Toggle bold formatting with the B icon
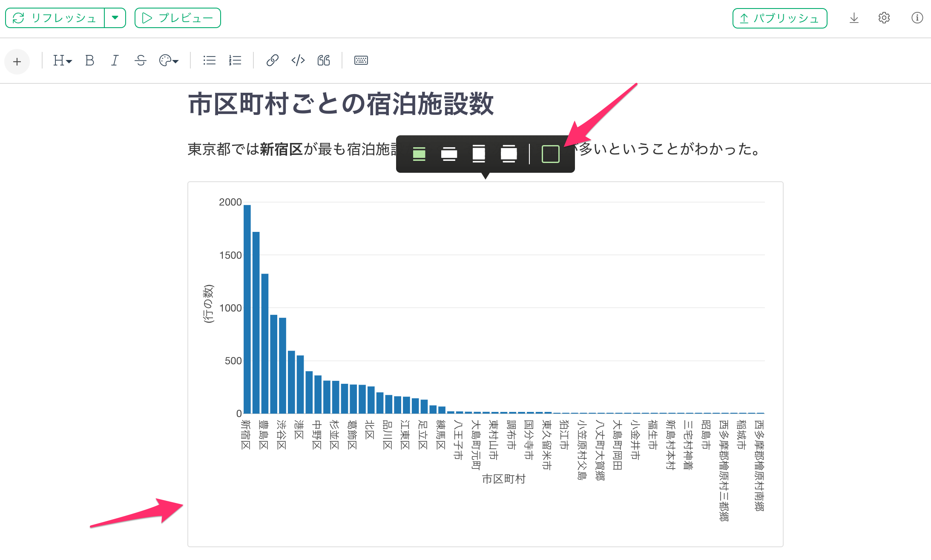Image resolution: width=931 pixels, height=560 pixels. click(x=89, y=60)
